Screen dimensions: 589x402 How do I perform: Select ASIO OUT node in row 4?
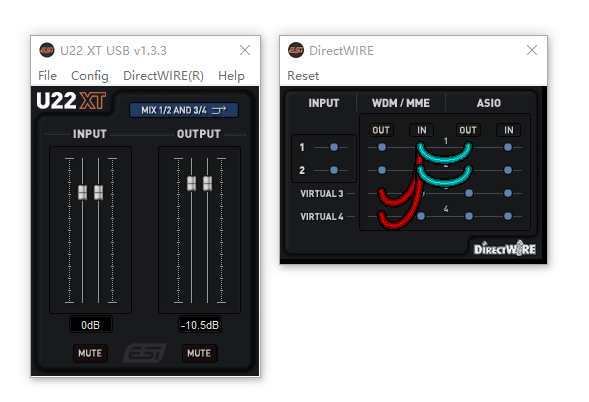point(468,216)
